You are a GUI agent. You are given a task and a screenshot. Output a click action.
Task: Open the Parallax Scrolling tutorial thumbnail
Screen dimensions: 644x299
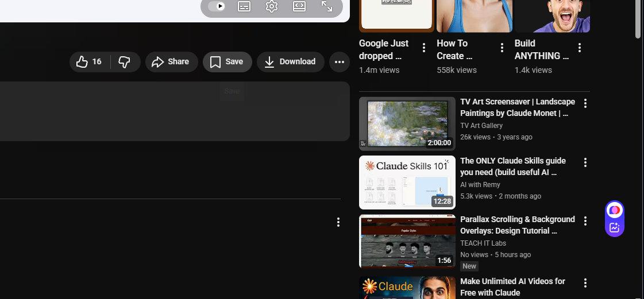coord(407,241)
